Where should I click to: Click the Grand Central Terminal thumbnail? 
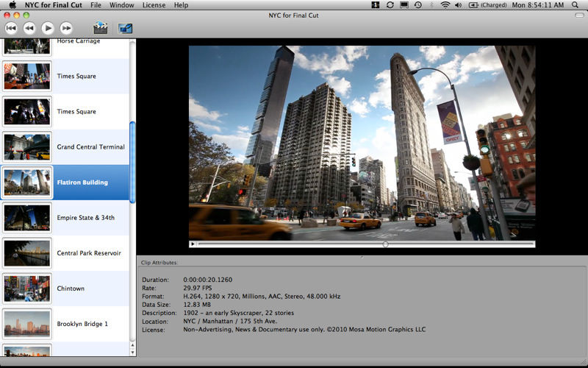tap(26, 146)
